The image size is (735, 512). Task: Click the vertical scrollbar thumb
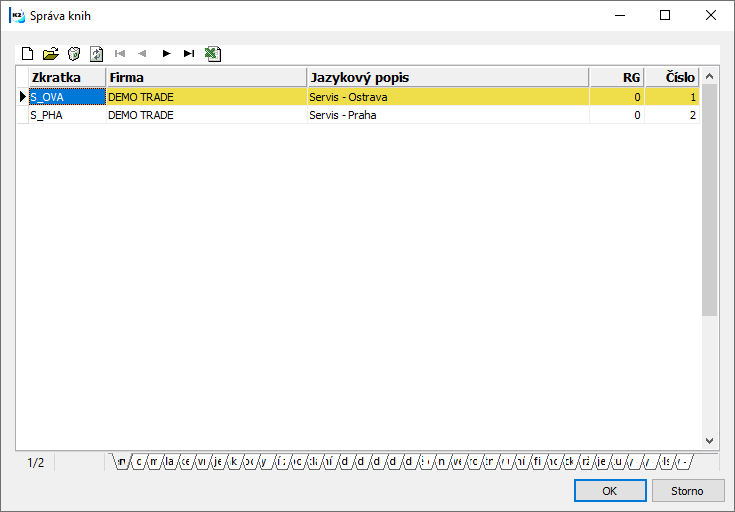(710, 200)
